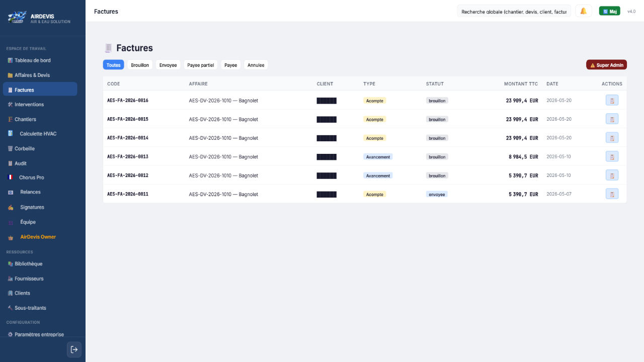Click invoice code AES-FA-2026-0014
This screenshot has height=362, width=644.
pos(128,138)
